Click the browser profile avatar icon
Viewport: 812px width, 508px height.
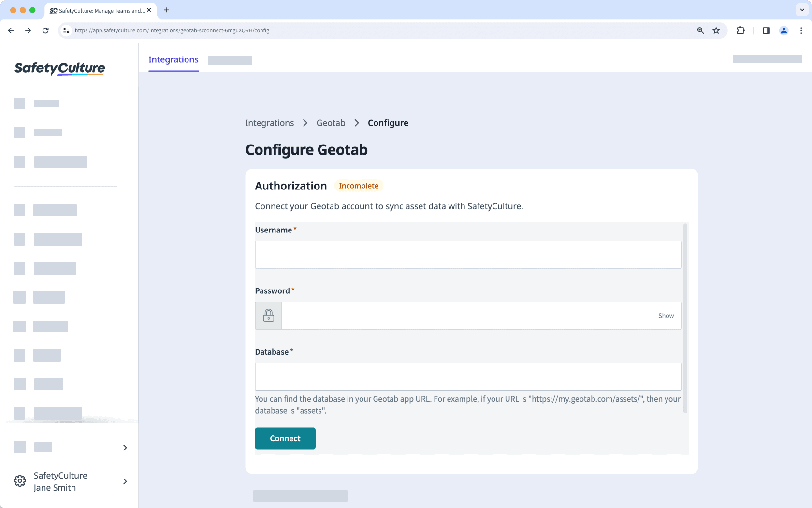[x=783, y=30]
